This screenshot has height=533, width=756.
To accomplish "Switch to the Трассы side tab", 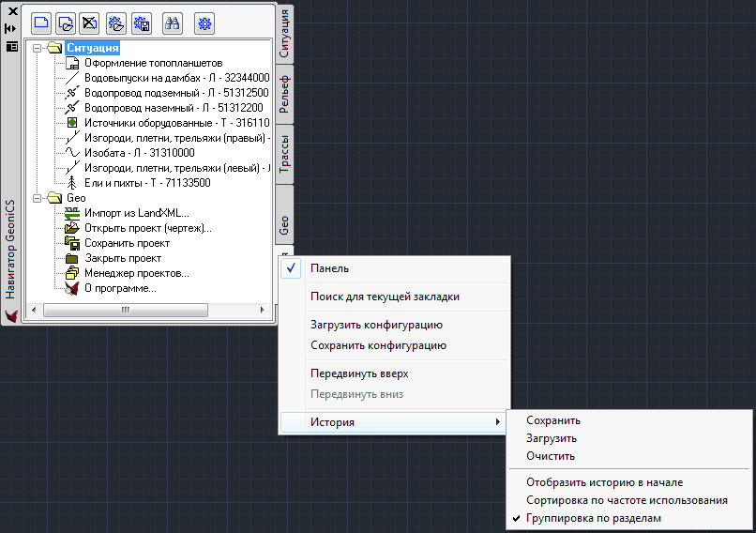I will coord(284,154).
